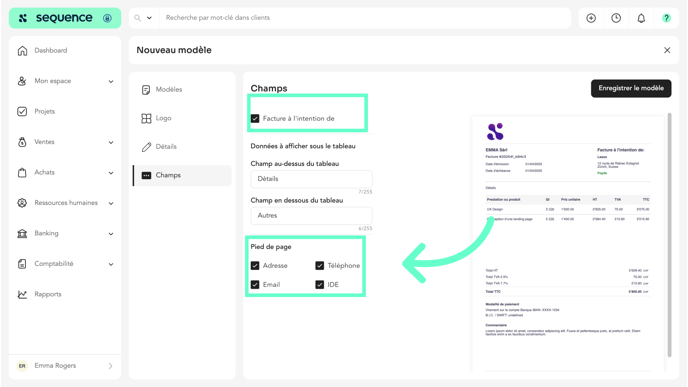Click the Emma Rogers name
This screenshot has width=688, height=387.
point(55,366)
